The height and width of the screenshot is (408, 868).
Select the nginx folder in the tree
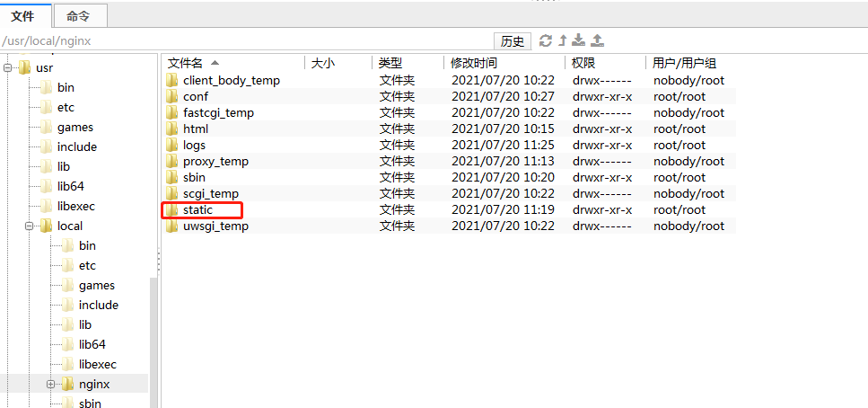(94, 384)
